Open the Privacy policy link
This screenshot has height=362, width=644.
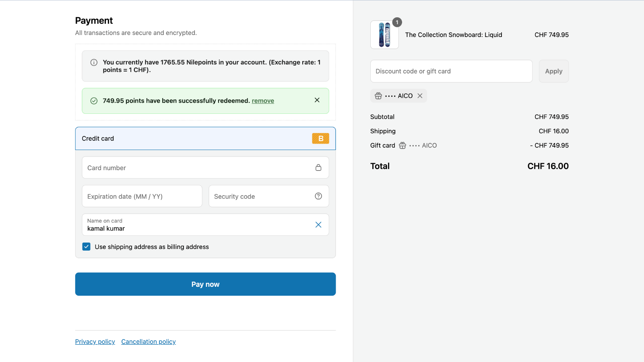click(x=95, y=341)
